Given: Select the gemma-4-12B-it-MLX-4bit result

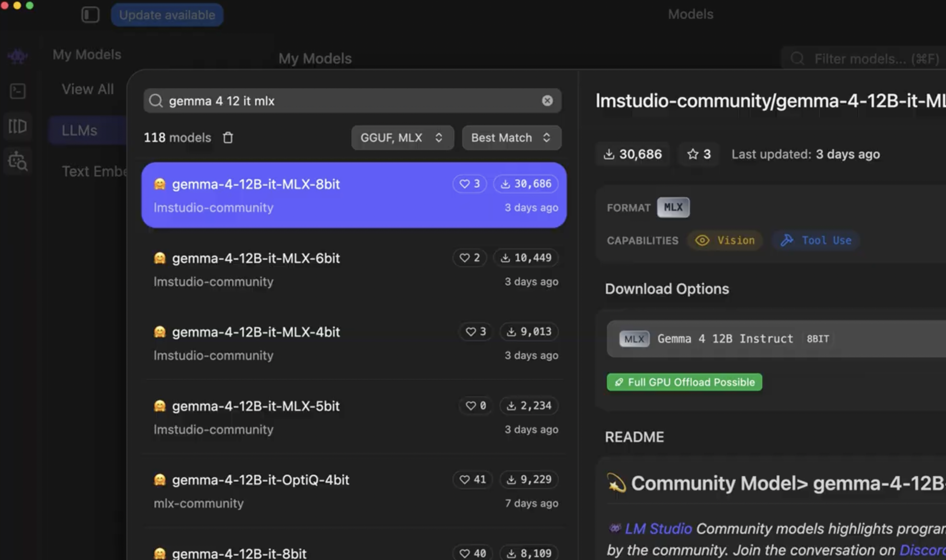Looking at the screenshot, I should (x=354, y=343).
